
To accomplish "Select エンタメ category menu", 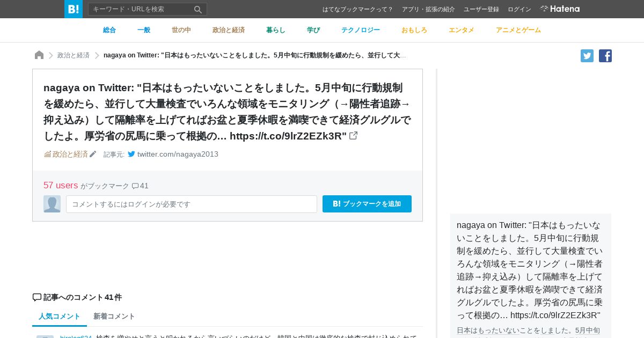I will tap(462, 30).
